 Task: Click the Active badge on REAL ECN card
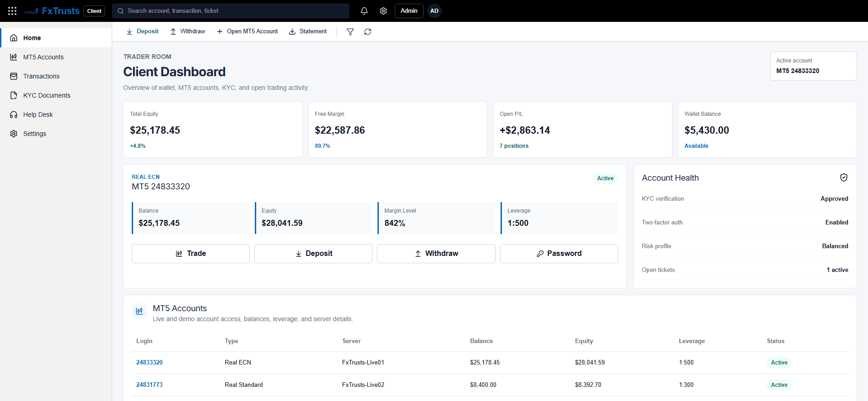click(605, 178)
